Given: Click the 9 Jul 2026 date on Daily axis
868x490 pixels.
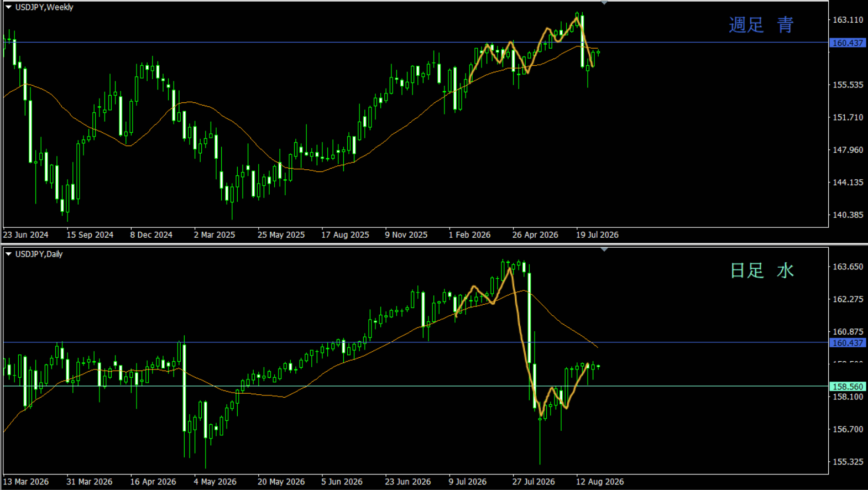Looking at the screenshot, I should 468,482.
